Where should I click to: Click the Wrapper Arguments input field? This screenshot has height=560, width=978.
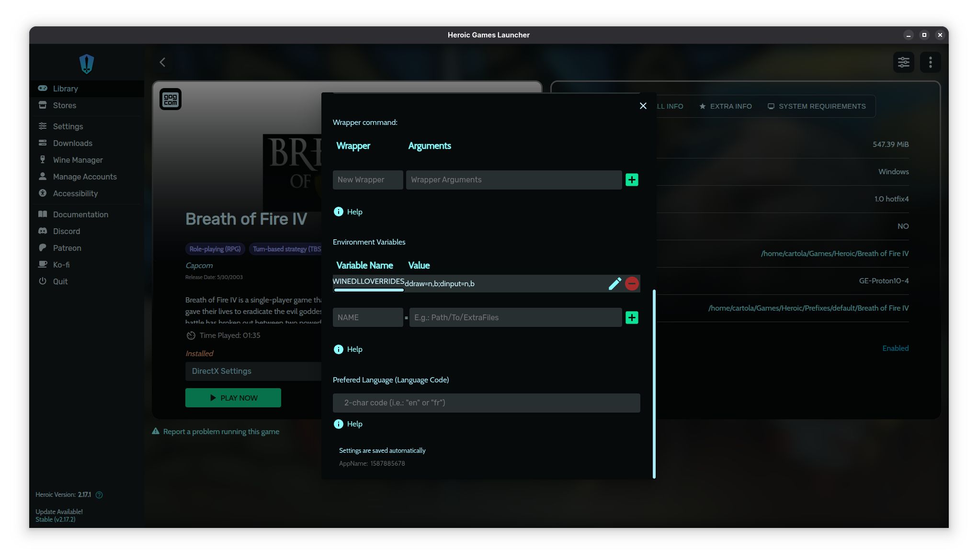tap(514, 180)
